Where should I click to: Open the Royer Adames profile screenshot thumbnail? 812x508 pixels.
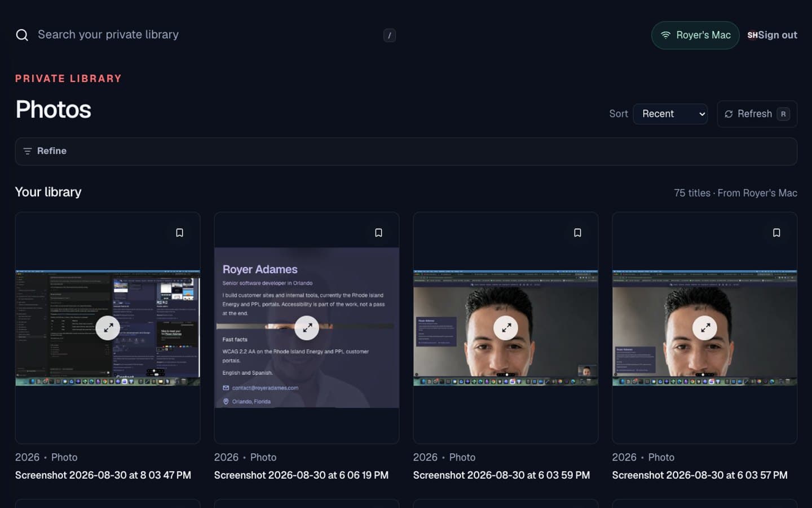point(307,328)
